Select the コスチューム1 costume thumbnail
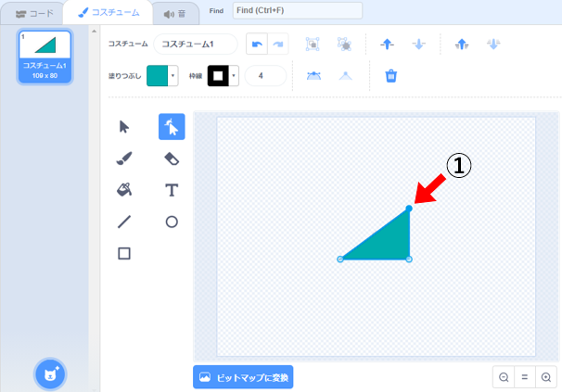The image size is (562, 392). 45,57
